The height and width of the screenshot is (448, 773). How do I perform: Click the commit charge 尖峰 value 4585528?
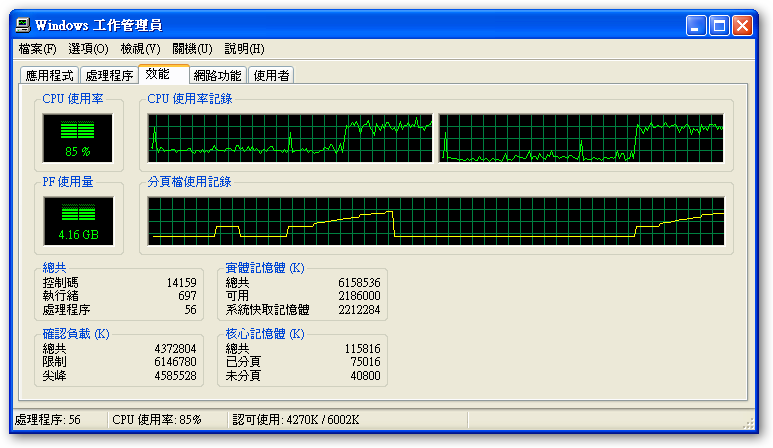tap(176, 376)
